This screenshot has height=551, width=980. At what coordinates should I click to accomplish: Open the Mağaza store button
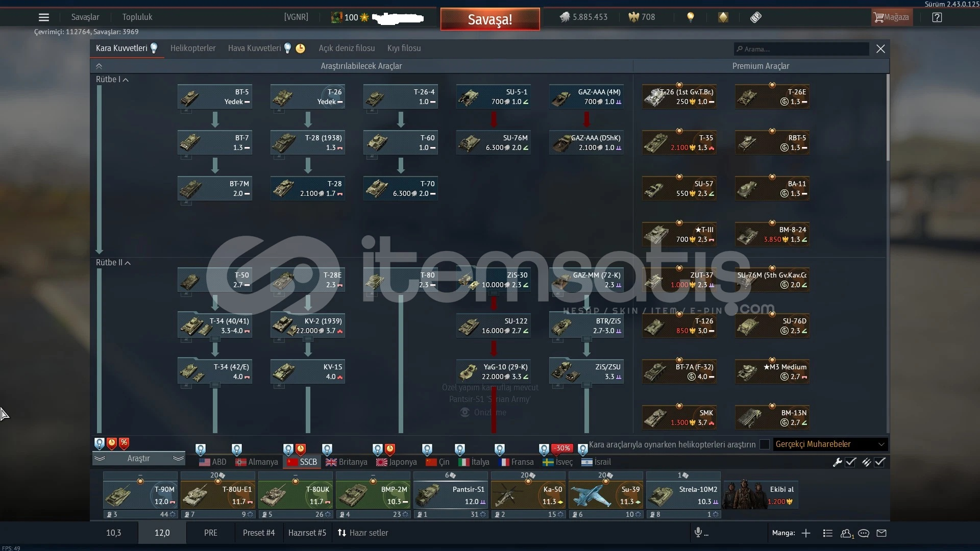[891, 17]
